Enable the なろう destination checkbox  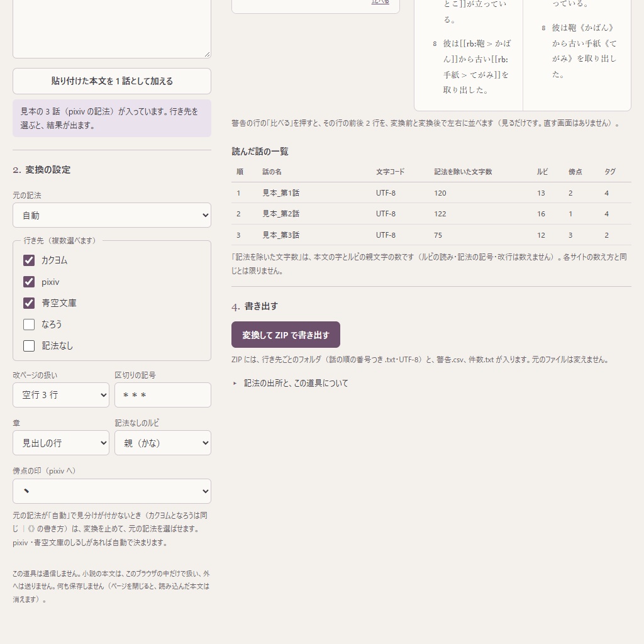tap(29, 325)
